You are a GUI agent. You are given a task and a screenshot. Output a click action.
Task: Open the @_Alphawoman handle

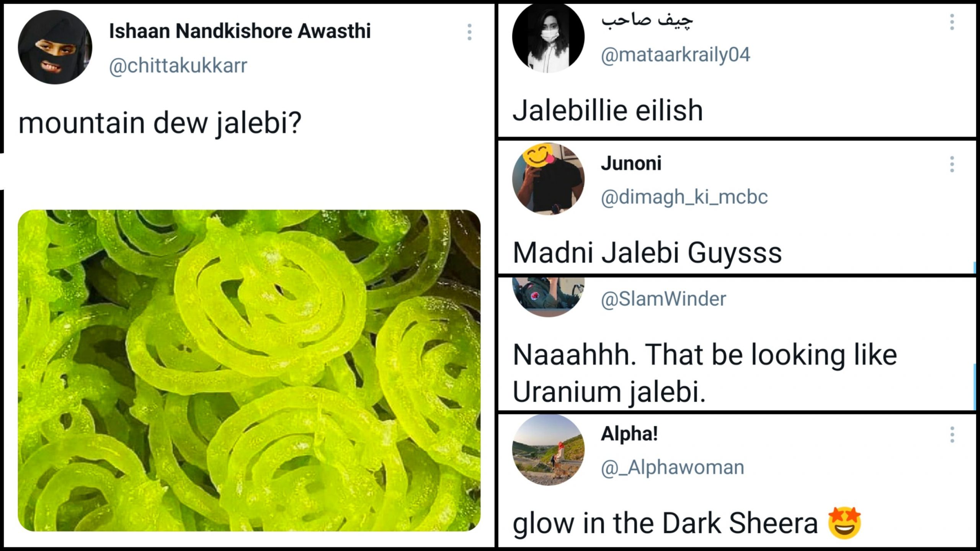pos(672,468)
